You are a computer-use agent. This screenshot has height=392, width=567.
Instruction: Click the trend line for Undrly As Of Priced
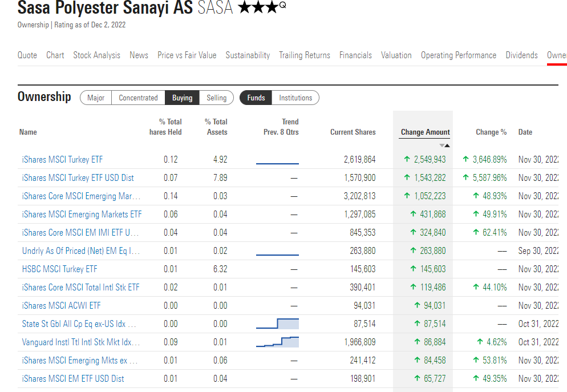coord(277,254)
